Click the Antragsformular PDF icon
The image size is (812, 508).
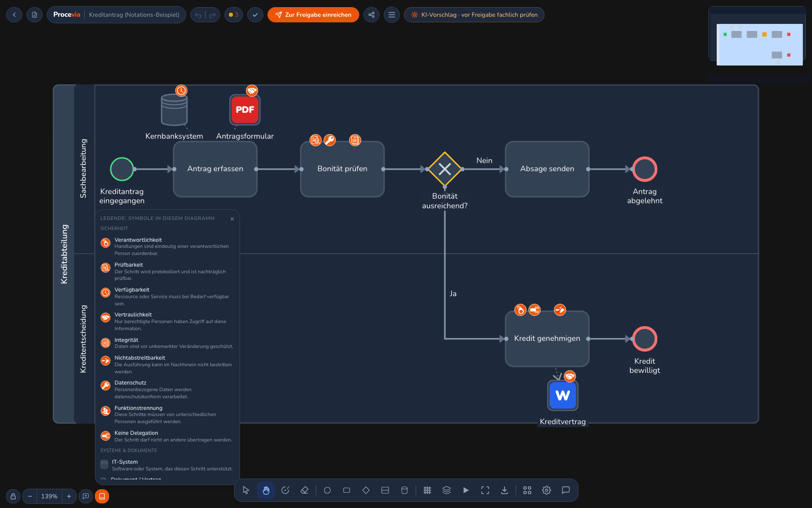pos(245,110)
